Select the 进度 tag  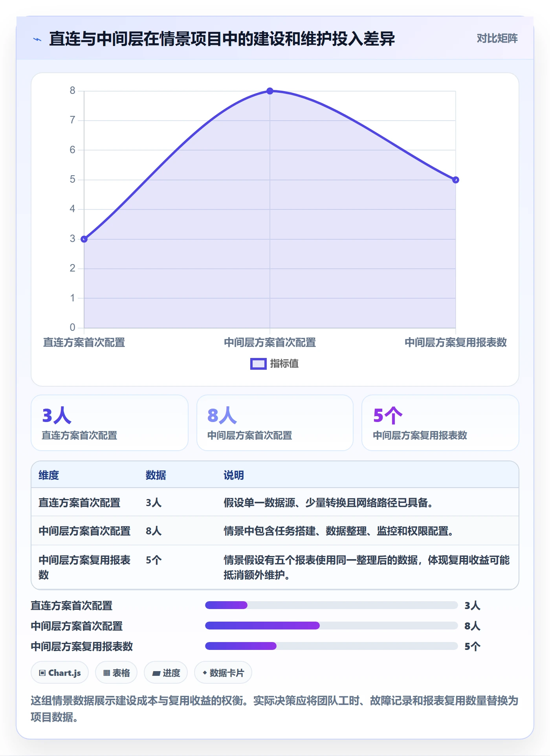pyautogui.click(x=166, y=673)
